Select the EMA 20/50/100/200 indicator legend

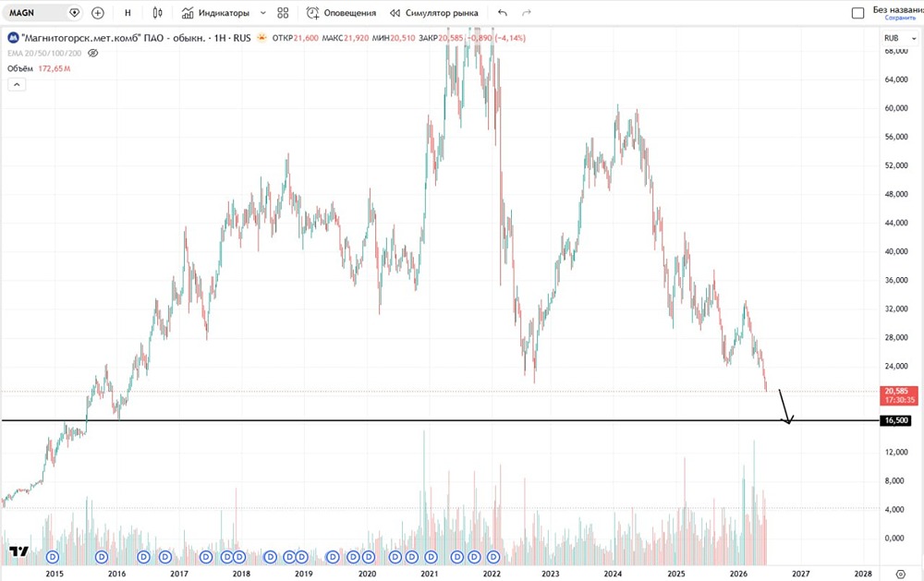(x=44, y=53)
